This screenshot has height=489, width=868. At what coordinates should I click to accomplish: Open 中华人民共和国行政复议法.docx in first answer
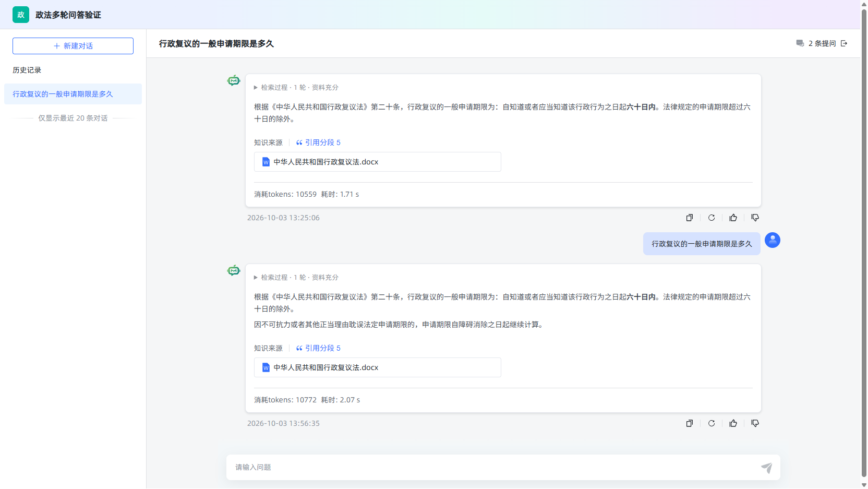[378, 162]
